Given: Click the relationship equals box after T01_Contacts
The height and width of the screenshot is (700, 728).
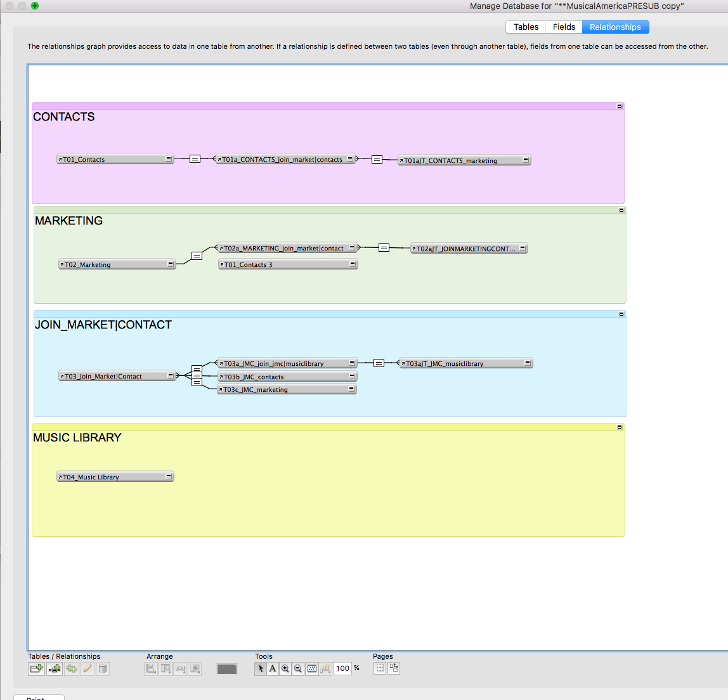Looking at the screenshot, I should click(x=195, y=159).
